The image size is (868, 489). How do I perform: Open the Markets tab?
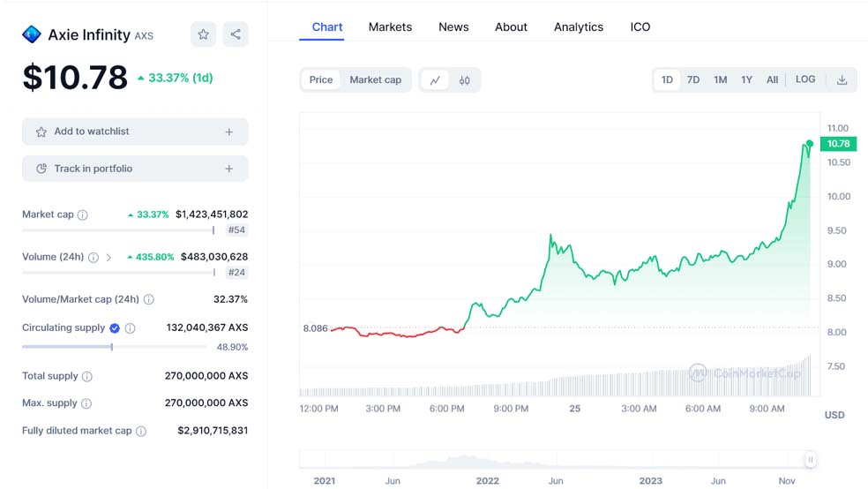pyautogui.click(x=390, y=27)
